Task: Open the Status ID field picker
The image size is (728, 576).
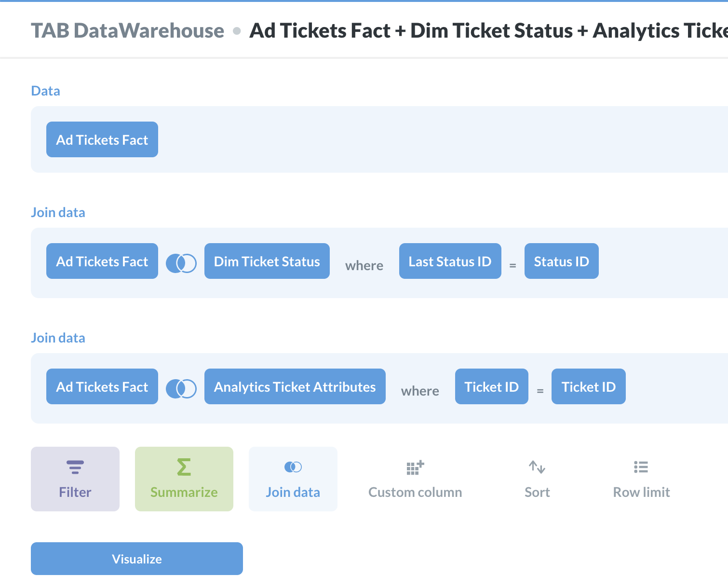Action: 561,261
